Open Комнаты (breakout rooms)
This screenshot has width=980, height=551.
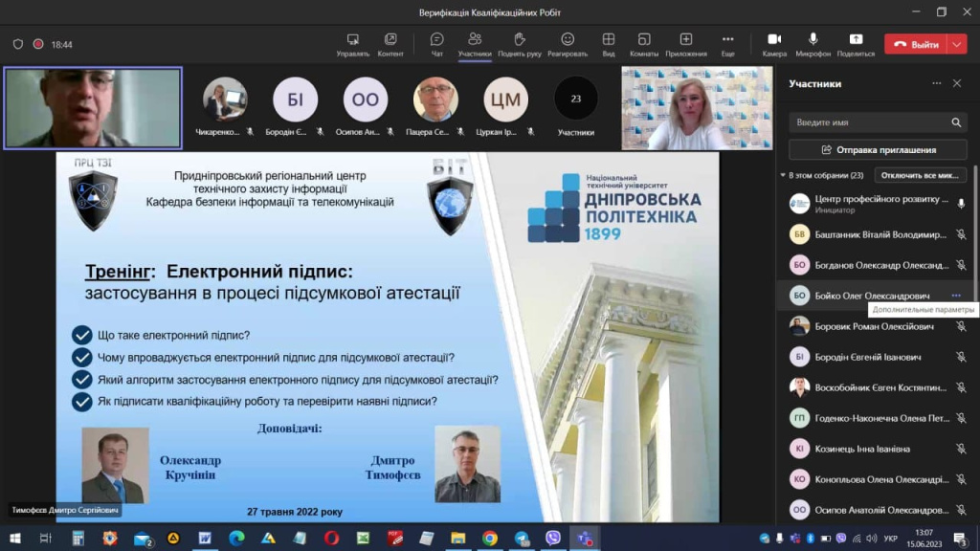(644, 45)
